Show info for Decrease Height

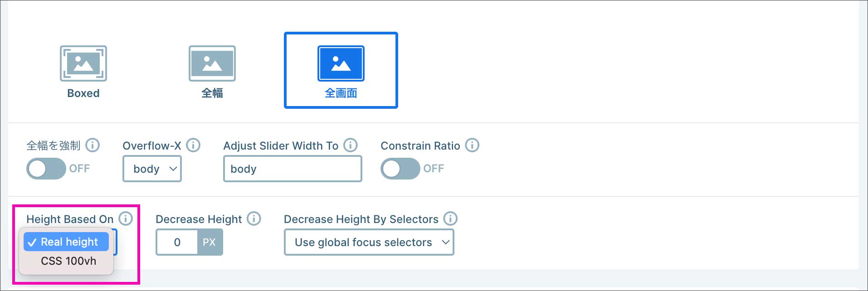(x=254, y=219)
